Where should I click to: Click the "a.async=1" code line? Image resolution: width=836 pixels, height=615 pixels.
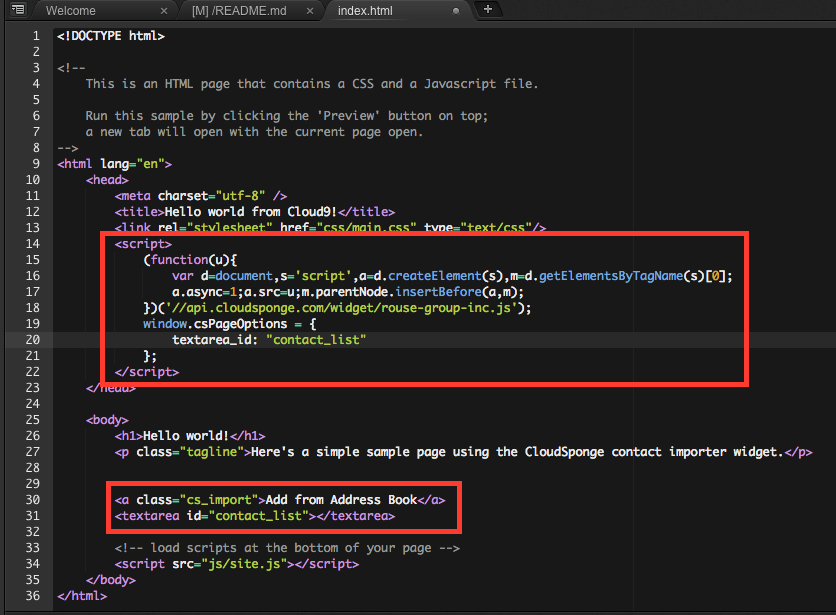point(348,292)
